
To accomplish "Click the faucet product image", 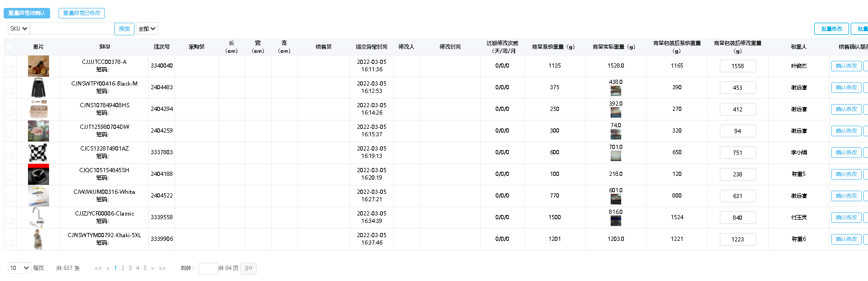I will [x=38, y=218].
